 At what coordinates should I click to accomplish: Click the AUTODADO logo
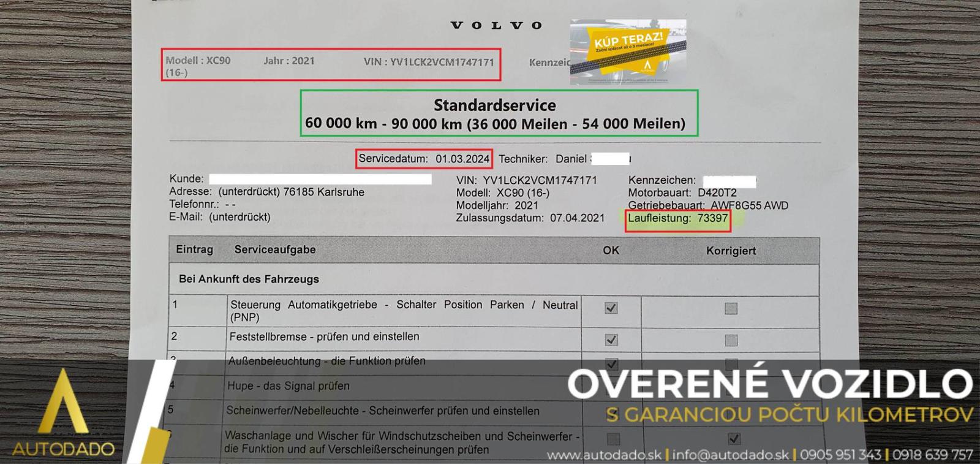coord(63,413)
